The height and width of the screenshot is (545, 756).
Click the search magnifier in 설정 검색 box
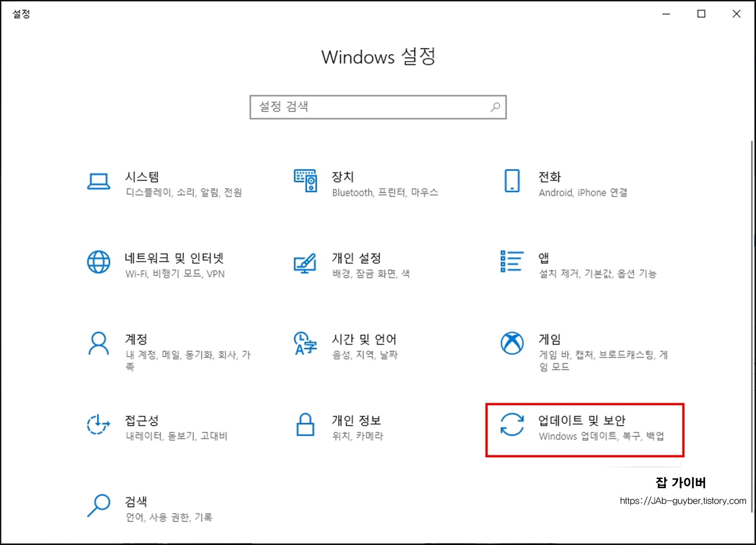pyautogui.click(x=496, y=107)
